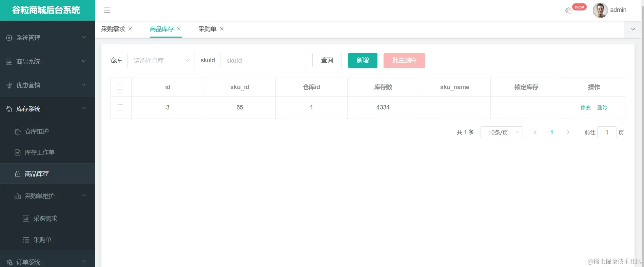Click the id column header
Image resolution: width=644 pixels, height=267 pixels.
point(168,87)
